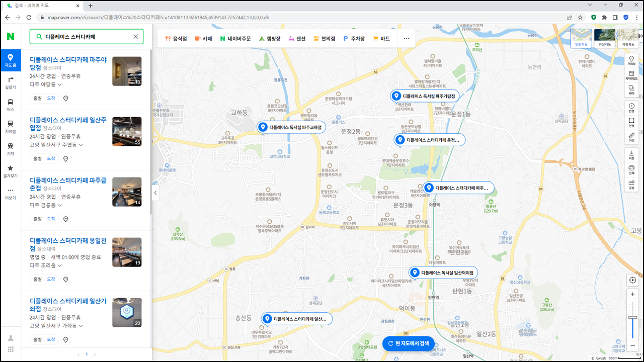Image resolution: width=644 pixels, height=362 pixels.
Task: Open 디플레이스 스터디카페 봉일천점 result
Action: coord(68,244)
